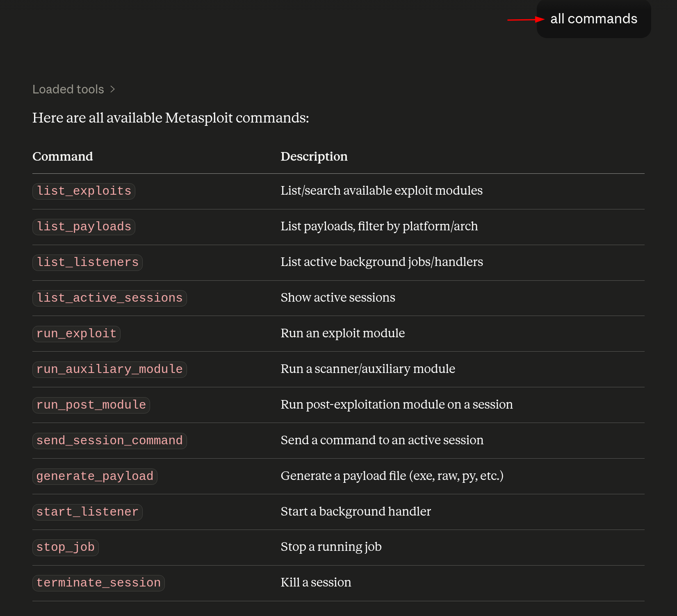Select the start_listener command
Viewport: 677px width, 616px height.
point(87,512)
